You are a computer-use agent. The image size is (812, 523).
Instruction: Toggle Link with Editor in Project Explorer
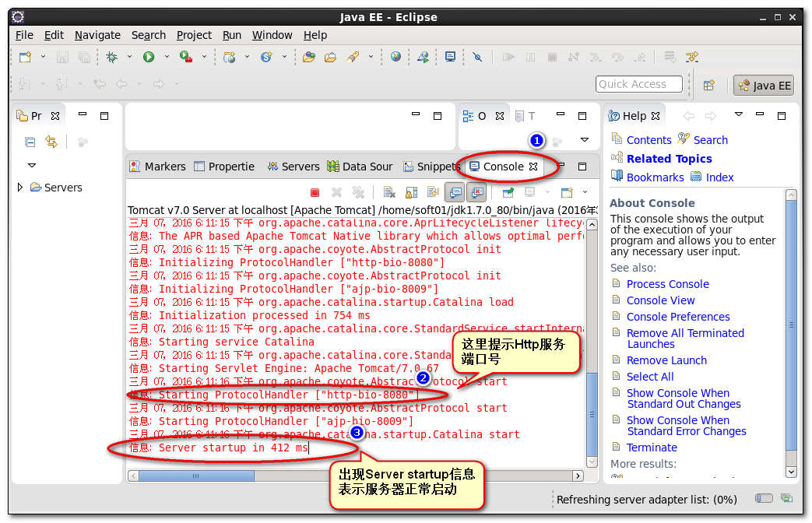(51, 142)
